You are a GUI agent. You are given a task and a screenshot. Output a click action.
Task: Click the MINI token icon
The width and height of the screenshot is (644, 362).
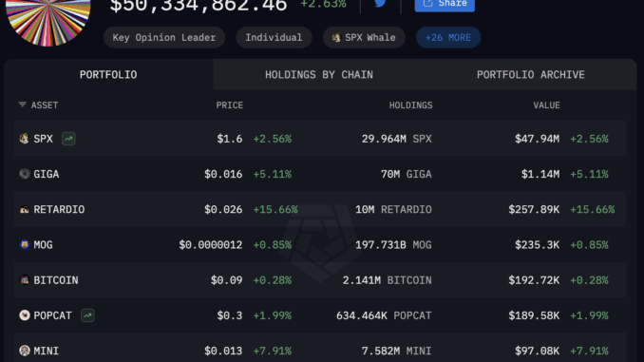click(x=25, y=351)
